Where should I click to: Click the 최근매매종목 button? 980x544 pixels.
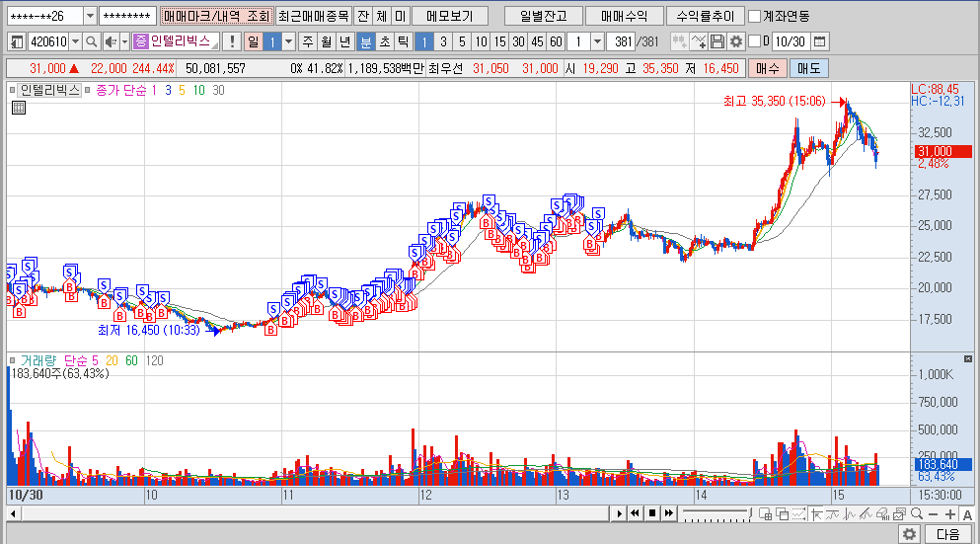[x=313, y=16]
